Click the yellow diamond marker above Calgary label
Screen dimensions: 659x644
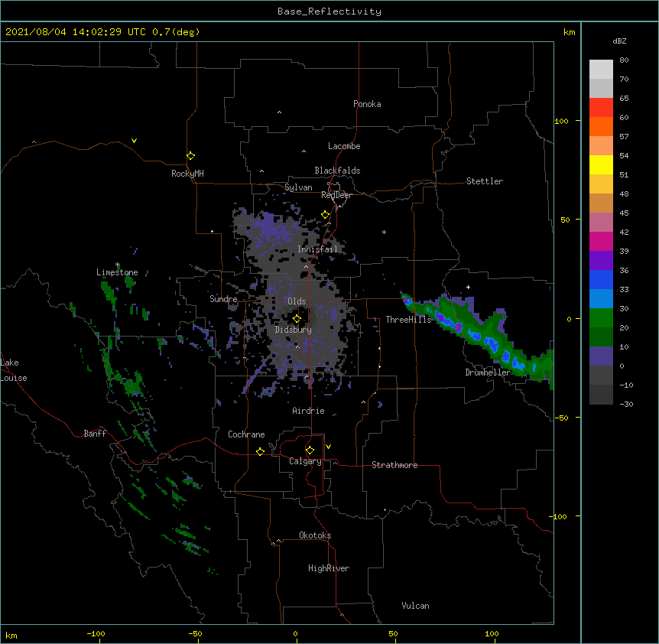tap(310, 450)
